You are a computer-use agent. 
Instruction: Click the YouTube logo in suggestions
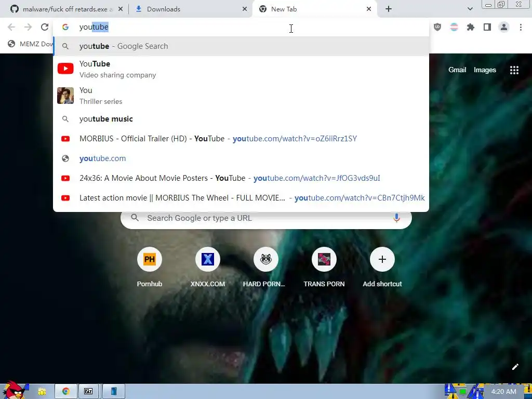coord(65,69)
